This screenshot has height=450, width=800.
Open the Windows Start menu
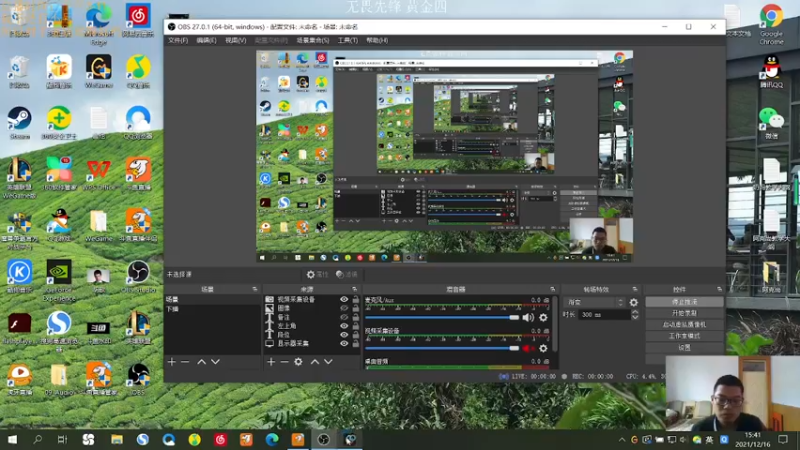pos(12,439)
